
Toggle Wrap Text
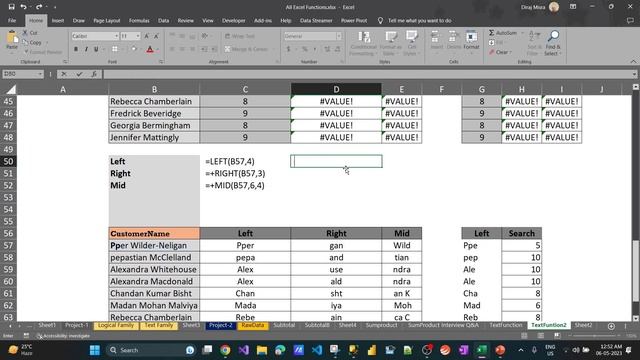[x=240, y=36]
